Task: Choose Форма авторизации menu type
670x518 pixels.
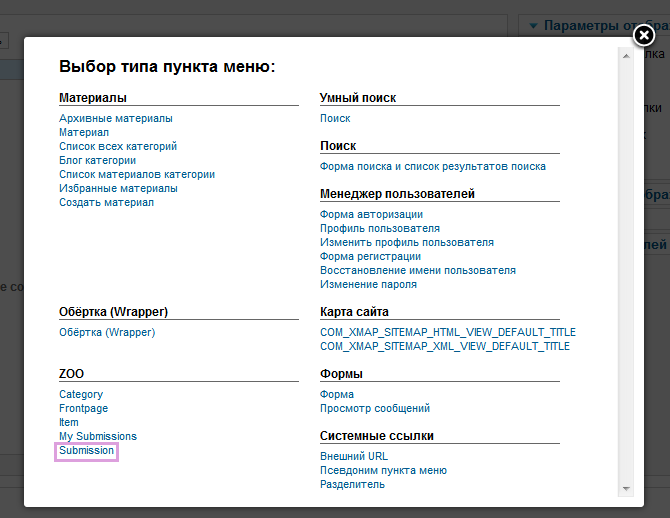Action: (x=371, y=214)
